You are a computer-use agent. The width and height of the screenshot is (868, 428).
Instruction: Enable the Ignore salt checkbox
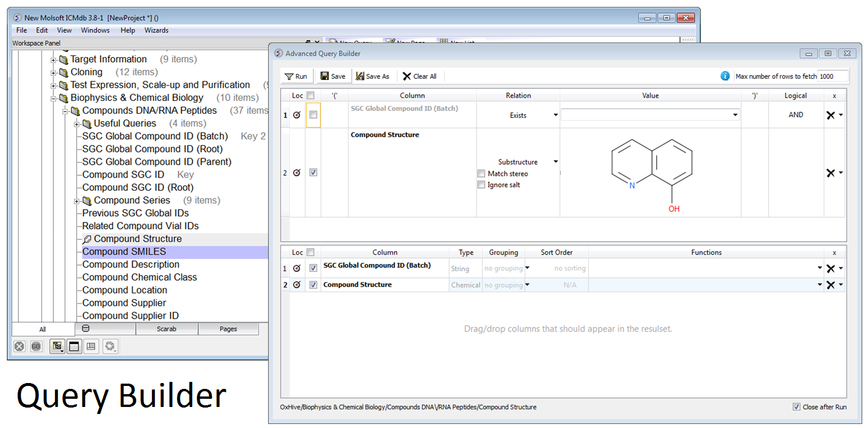(481, 185)
